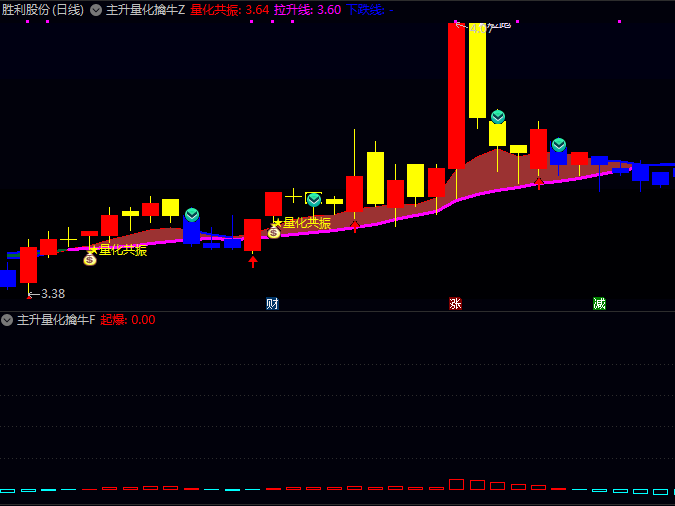Select the 胜利股份 (日线) chart title
Viewport: 675px width, 506px height.
[x=43, y=10]
